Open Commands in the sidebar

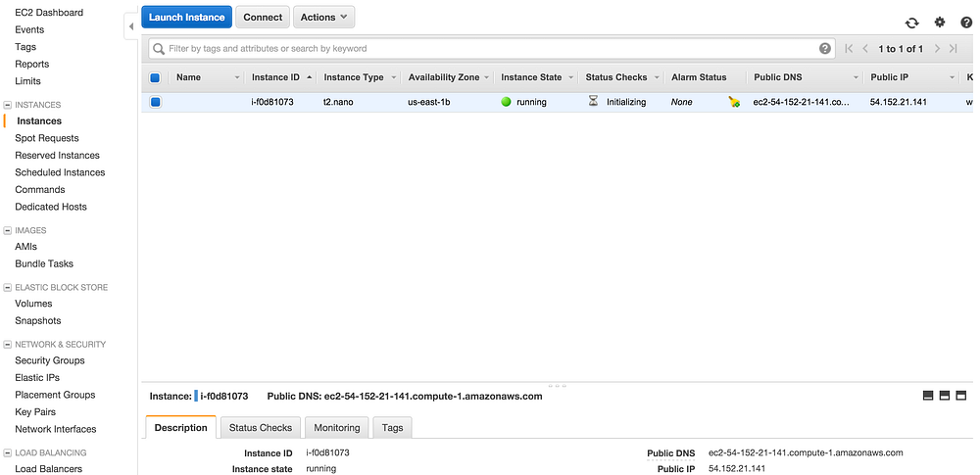[40, 189]
